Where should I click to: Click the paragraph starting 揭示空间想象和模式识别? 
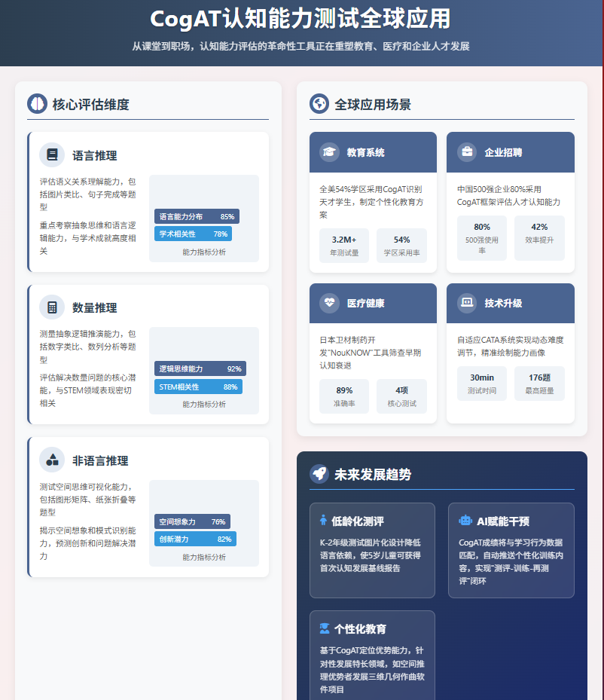[88, 543]
